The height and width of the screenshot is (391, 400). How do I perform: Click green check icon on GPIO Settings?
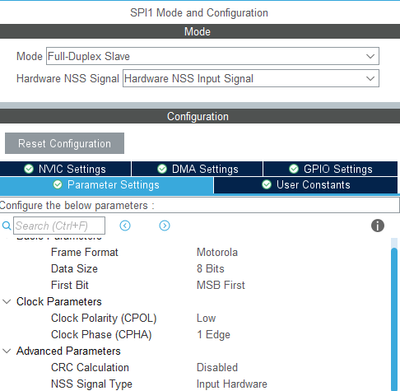click(294, 169)
